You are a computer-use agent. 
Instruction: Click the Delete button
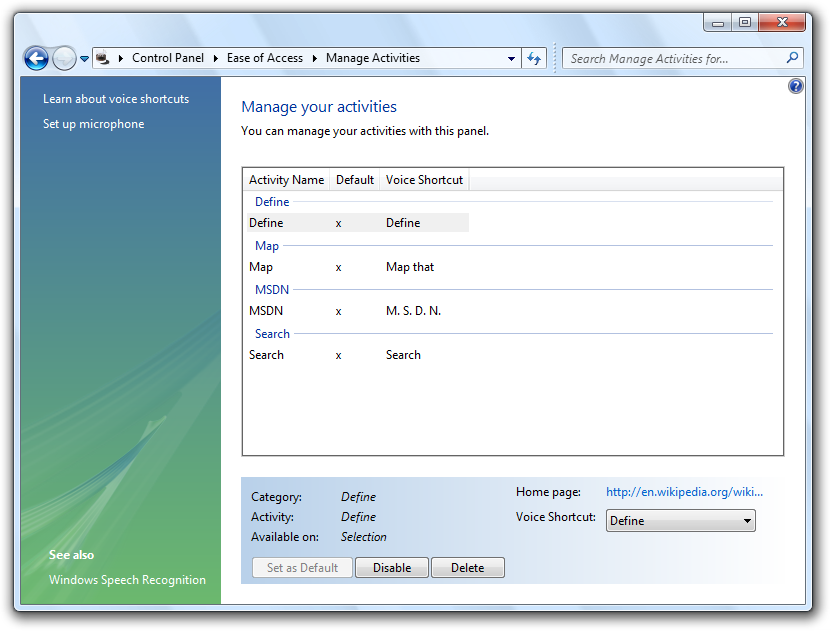[x=467, y=568]
